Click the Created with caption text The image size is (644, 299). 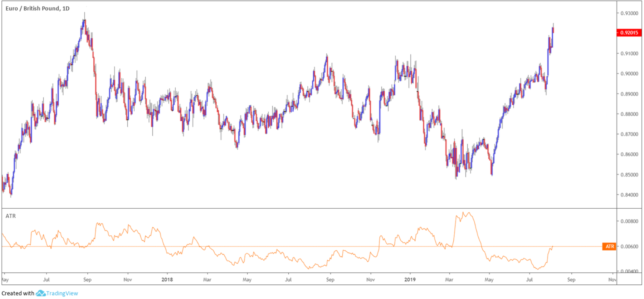[x=18, y=293]
